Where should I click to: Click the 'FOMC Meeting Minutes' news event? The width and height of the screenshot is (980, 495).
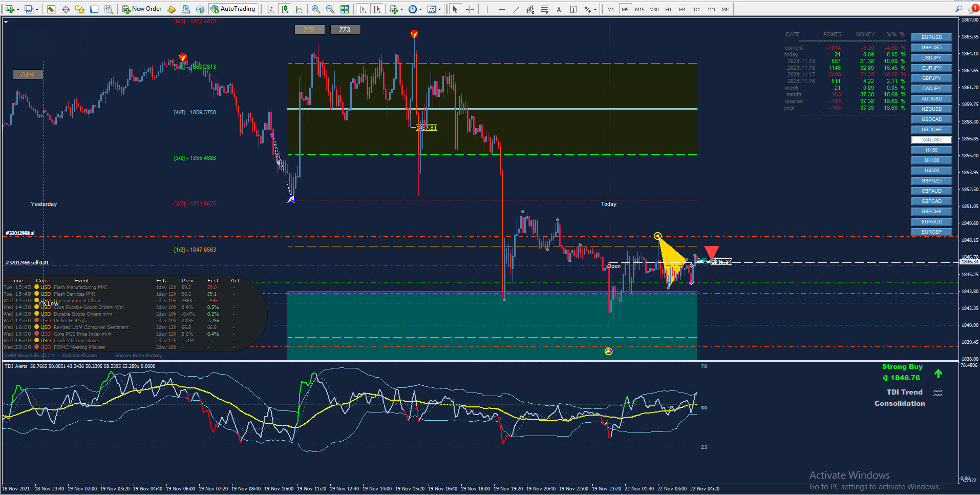click(79, 347)
